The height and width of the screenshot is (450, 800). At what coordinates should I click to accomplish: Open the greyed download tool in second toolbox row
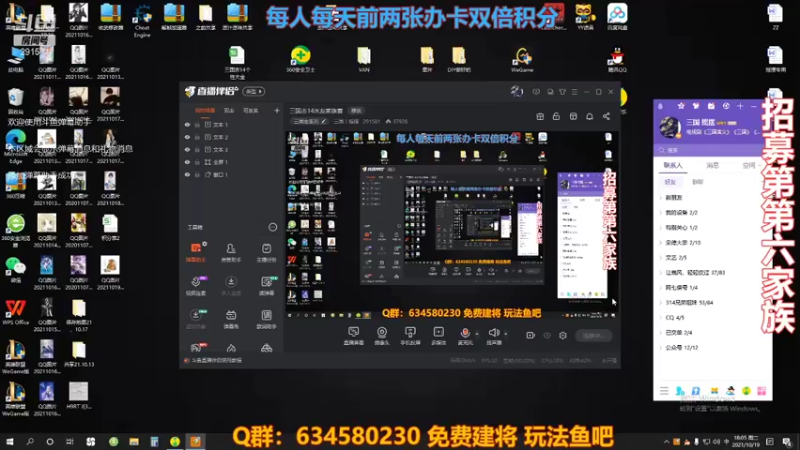click(x=231, y=286)
